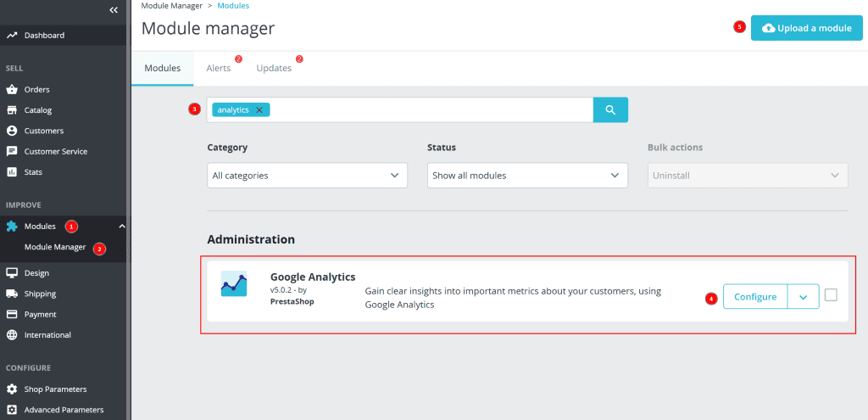
Task: Click the International globe icon
Action: (x=12, y=335)
